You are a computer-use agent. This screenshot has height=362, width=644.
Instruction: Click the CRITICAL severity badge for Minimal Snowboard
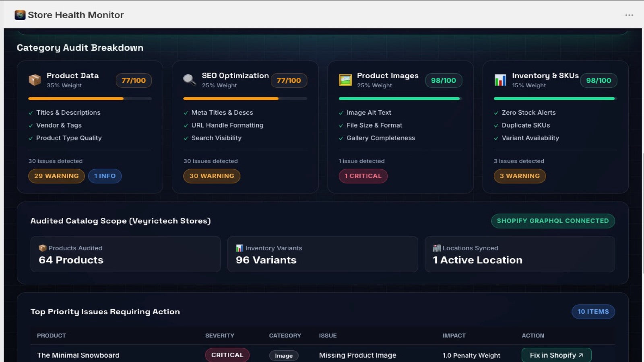[227, 355]
